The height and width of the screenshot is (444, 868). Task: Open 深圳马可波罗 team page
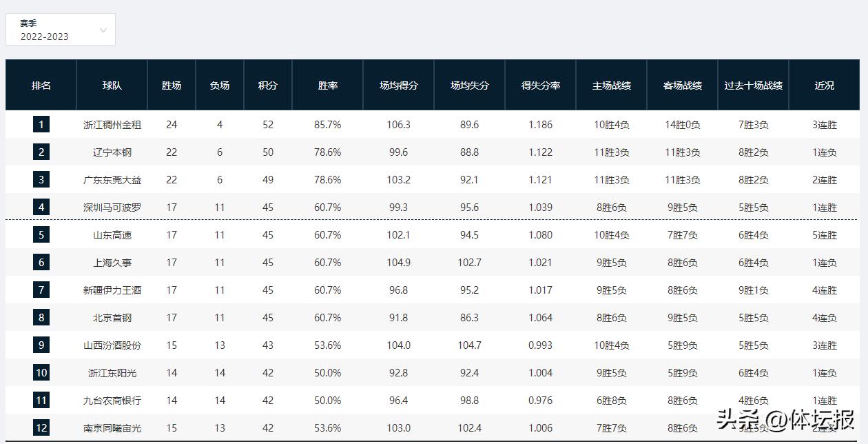tap(112, 208)
